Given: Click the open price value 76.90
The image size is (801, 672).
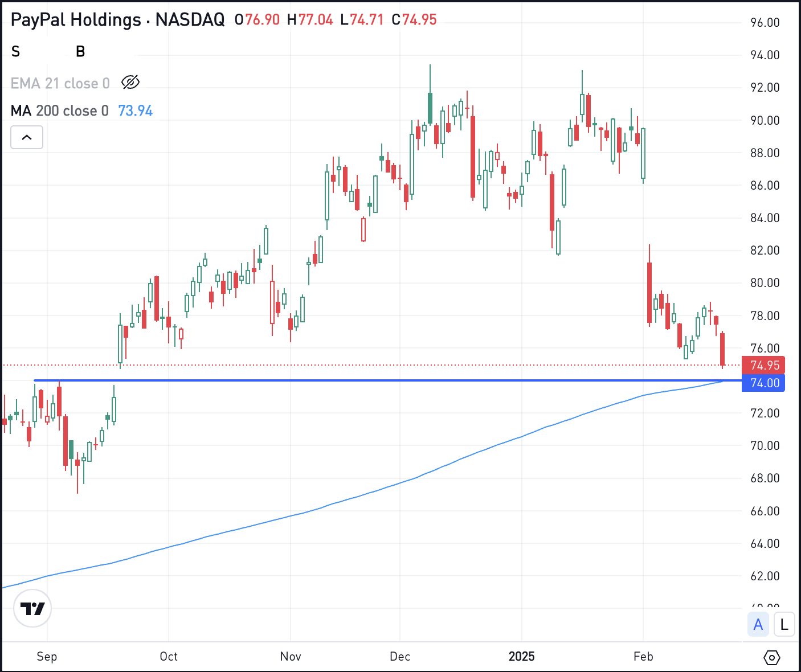Looking at the screenshot, I should (262, 19).
